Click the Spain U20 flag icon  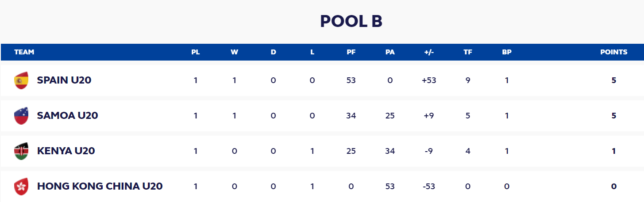21,80
